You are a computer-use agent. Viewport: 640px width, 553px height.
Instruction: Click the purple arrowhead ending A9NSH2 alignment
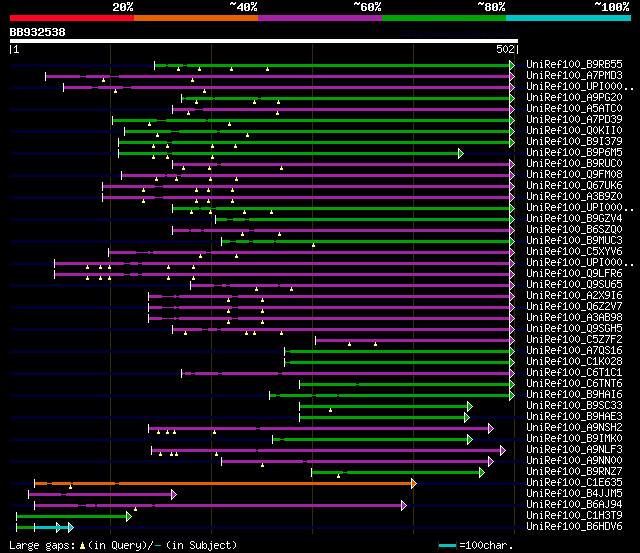pos(491,429)
